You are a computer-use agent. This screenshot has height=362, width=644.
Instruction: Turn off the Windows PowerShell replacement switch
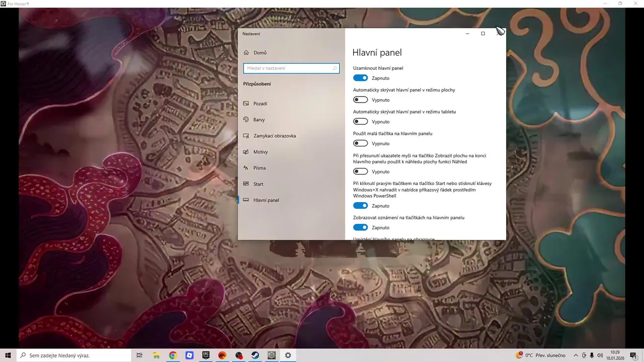[360, 206]
